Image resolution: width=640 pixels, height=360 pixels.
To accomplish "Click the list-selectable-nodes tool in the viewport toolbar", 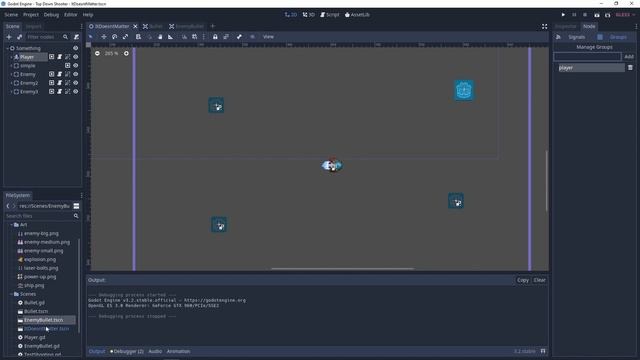I will (x=138, y=37).
